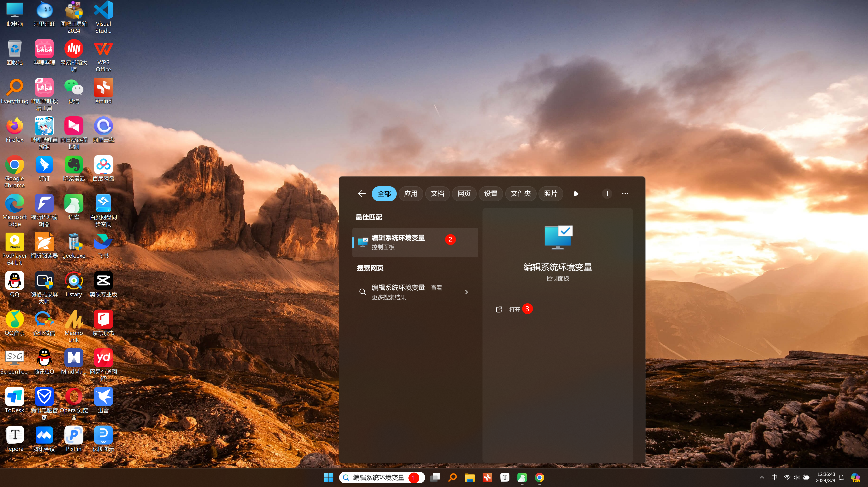Expand web result 编辑系统环境变量 chevron

(466, 292)
